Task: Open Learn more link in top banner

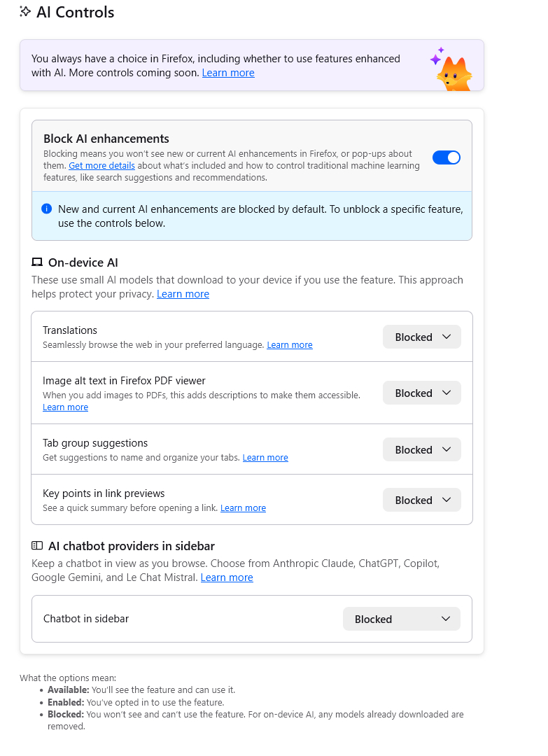Action: click(x=228, y=73)
